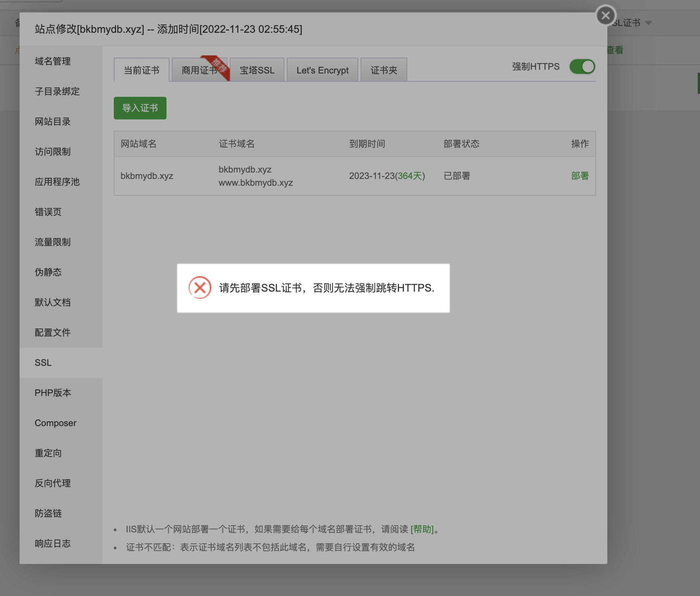Open 访问限制 in sidebar
700x596 pixels.
(61, 151)
